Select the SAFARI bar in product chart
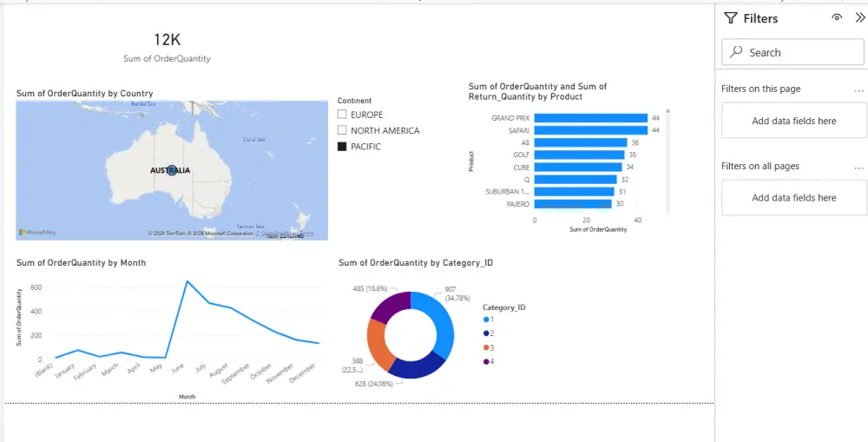 [x=590, y=131]
